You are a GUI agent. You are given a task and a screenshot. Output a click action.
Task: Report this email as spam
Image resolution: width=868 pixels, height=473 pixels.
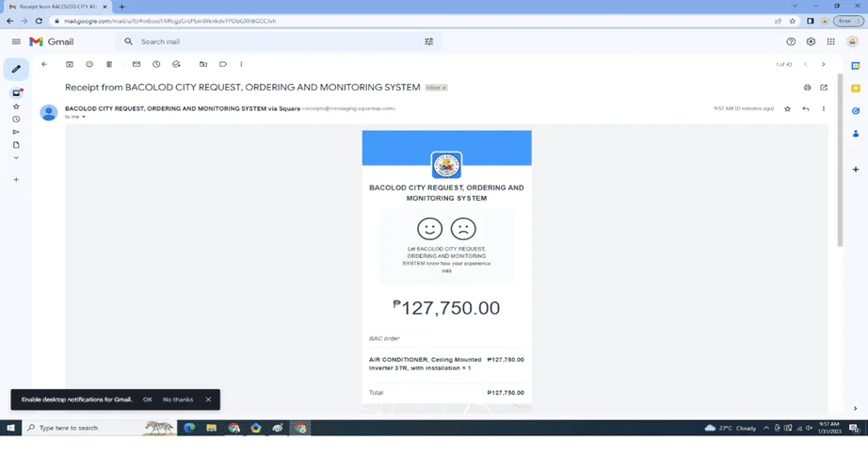pyautogui.click(x=89, y=64)
